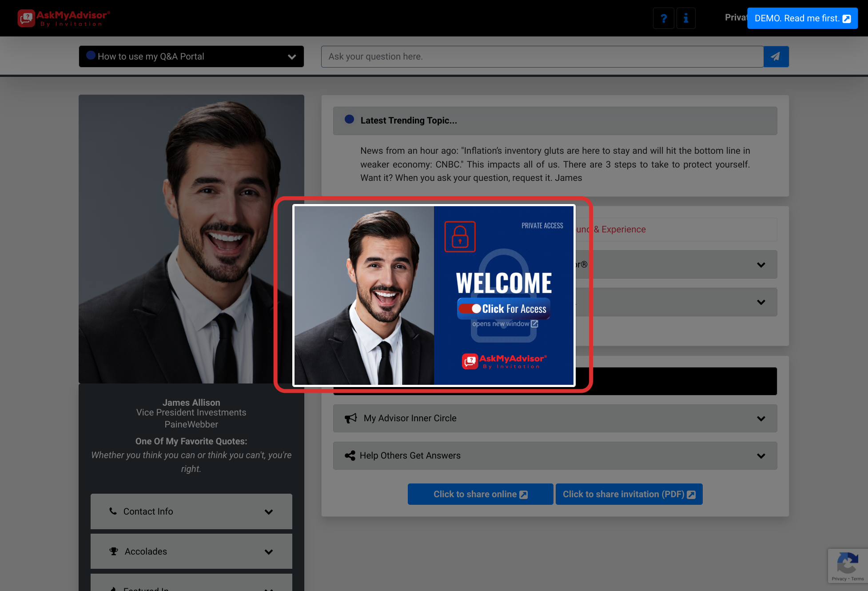Click the PRIVATE ACCESS label
Viewport: 868px width, 591px height.
click(542, 226)
